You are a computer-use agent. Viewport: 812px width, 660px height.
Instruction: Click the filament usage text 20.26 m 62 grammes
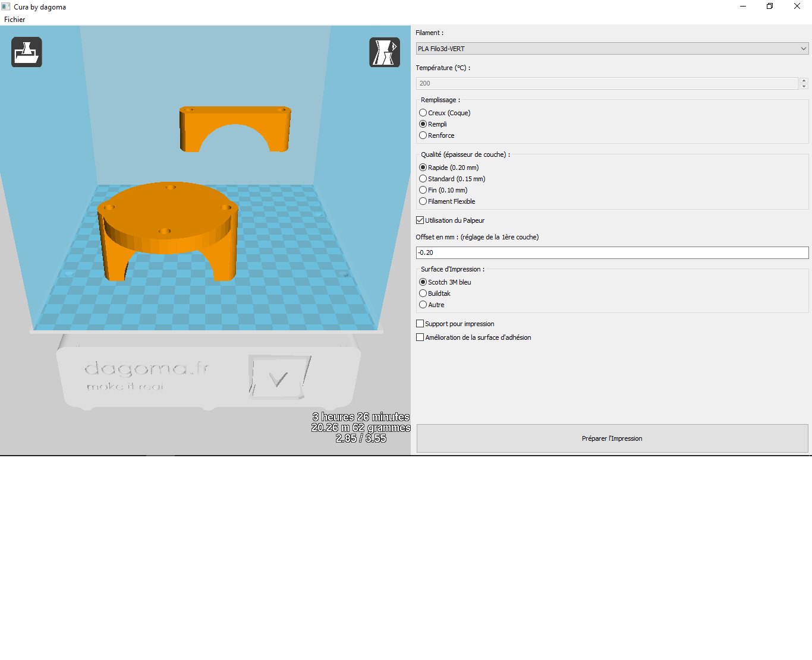tap(361, 428)
